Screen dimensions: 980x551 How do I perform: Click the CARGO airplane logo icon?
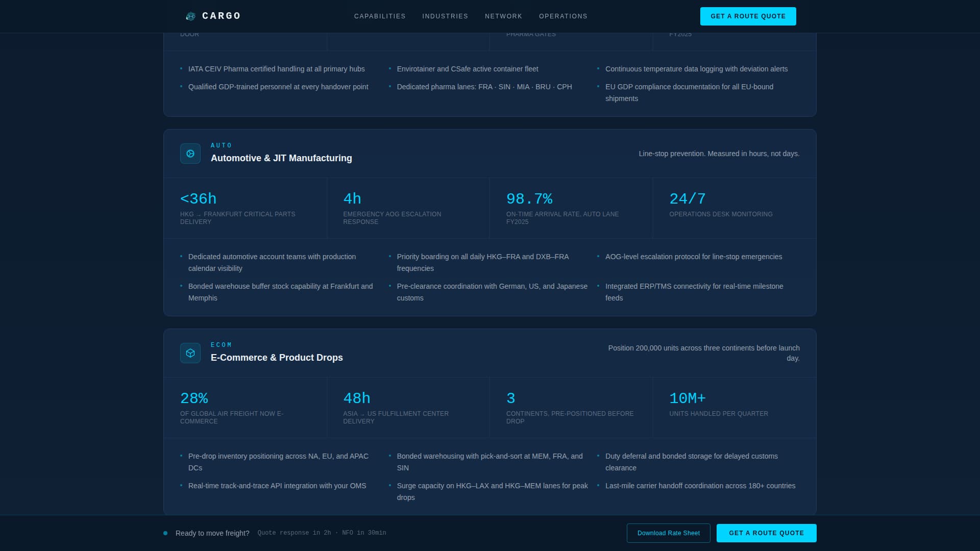[x=191, y=16]
